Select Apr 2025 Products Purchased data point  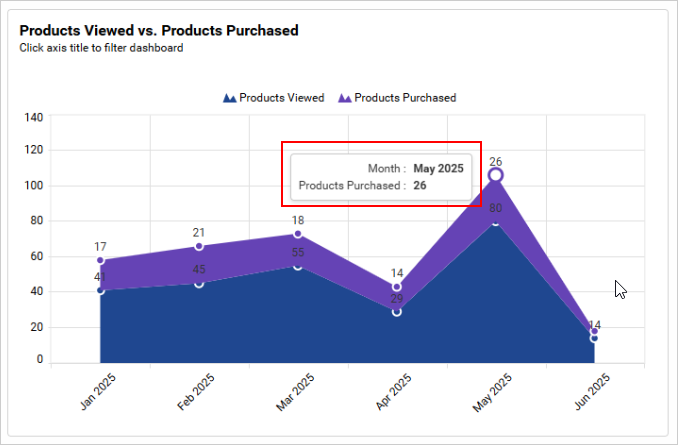(397, 287)
